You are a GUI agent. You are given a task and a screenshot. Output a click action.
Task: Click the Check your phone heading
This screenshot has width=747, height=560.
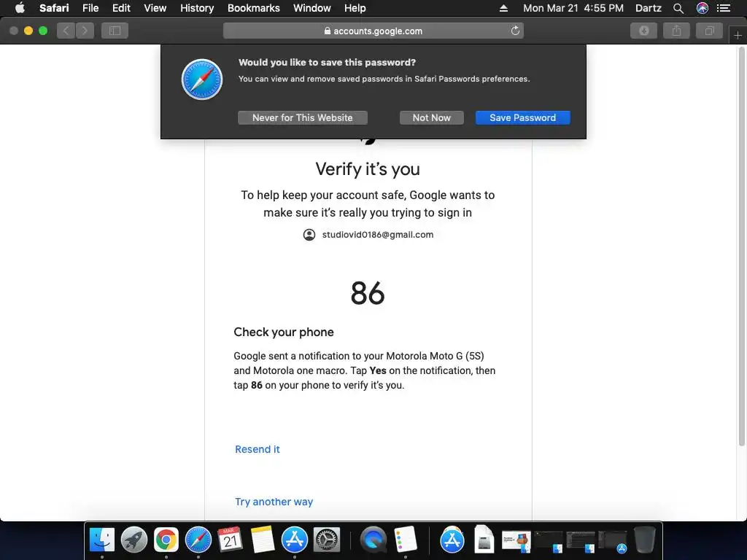pos(284,332)
